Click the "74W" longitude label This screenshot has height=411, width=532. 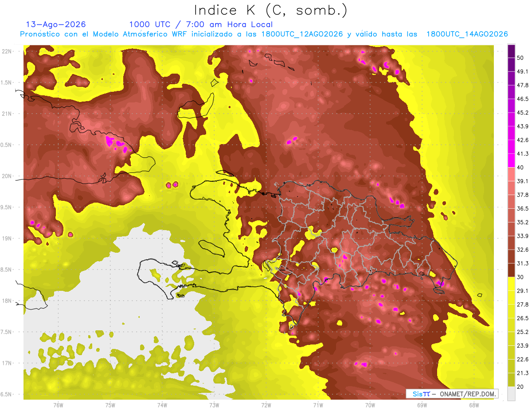162,405
